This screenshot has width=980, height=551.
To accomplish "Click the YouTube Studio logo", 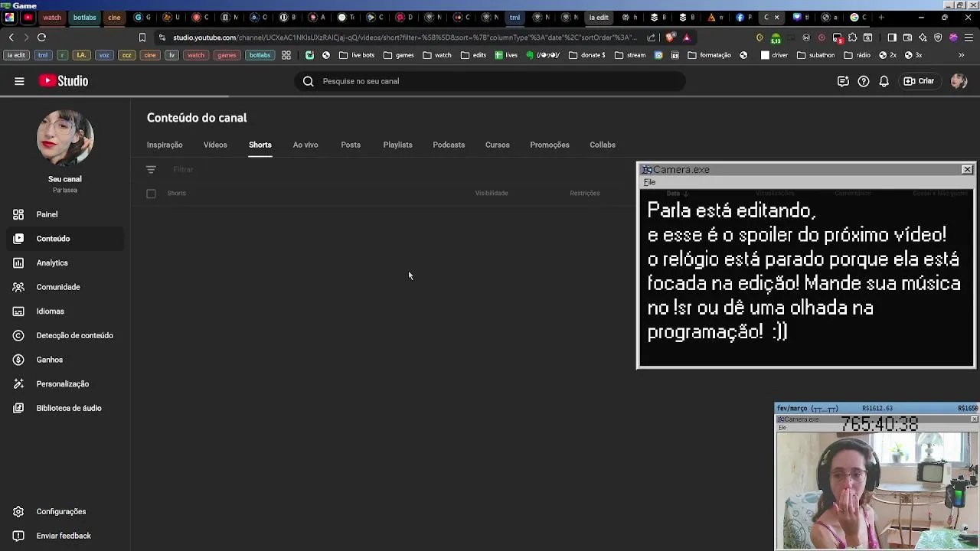I will 64,81.
